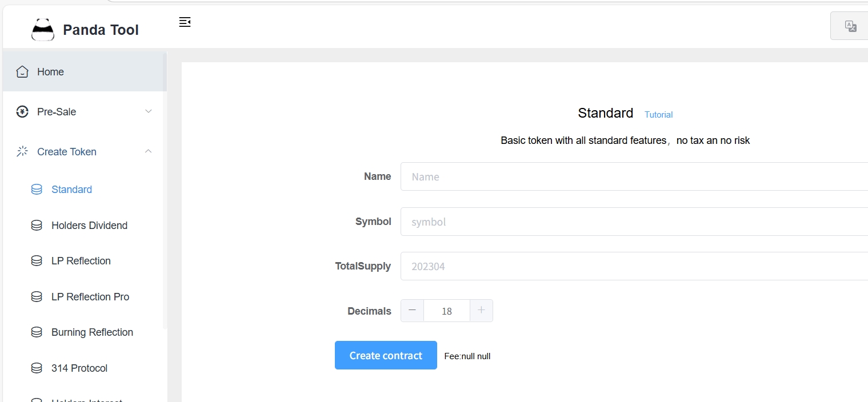The width and height of the screenshot is (868, 402).
Task: Click the translate language icon button
Action: 850,26
